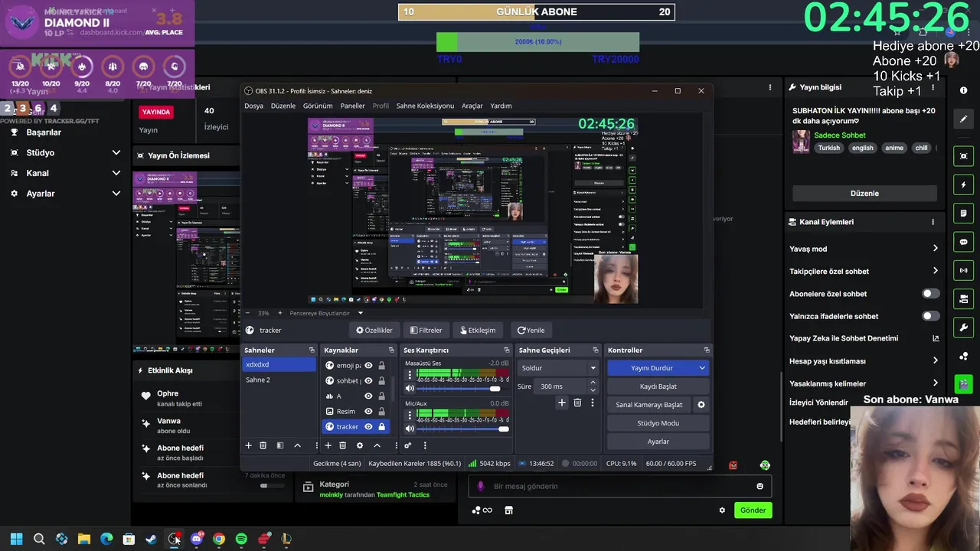Image resolution: width=980 pixels, height=551 pixels.
Task: Click Kaydı Başlat button
Action: (x=658, y=386)
